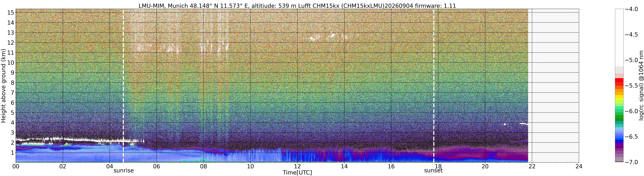Click the dashed white sunset line
The width and height of the screenshot is (644, 176).
(434, 86)
